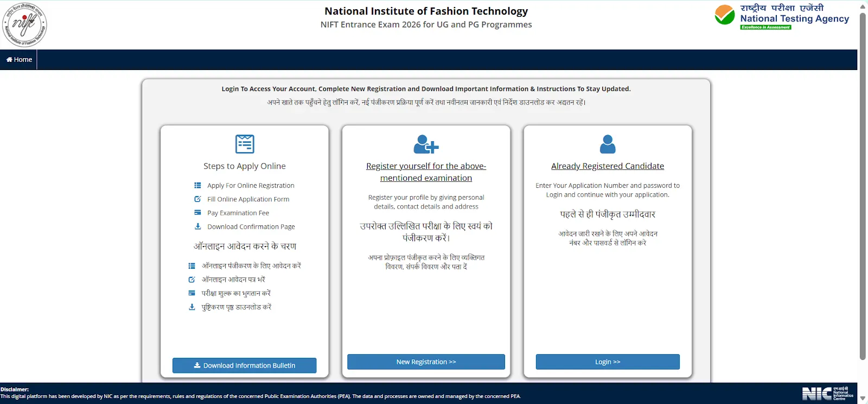Click 'परीक्षा शुल्क का भुगतान करें' text
The width and height of the screenshot is (868, 404).
pyautogui.click(x=236, y=293)
